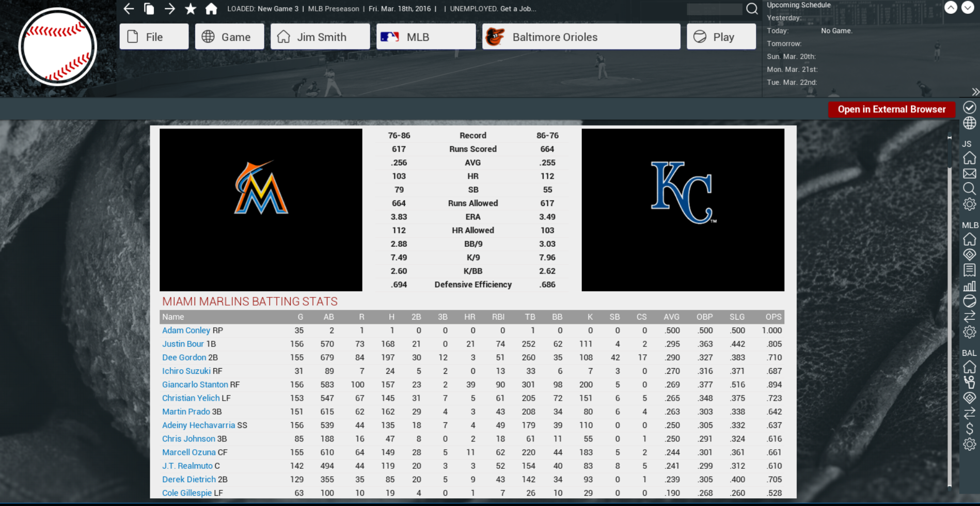Open the settings gear under BAL
This screenshot has height=506, width=980.
point(969,444)
